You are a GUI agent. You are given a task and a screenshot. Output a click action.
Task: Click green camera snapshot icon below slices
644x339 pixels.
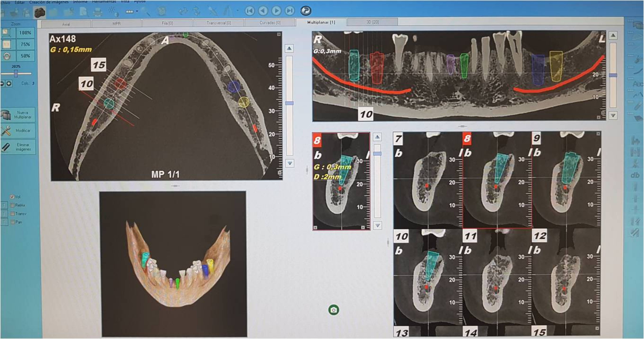pos(334,310)
